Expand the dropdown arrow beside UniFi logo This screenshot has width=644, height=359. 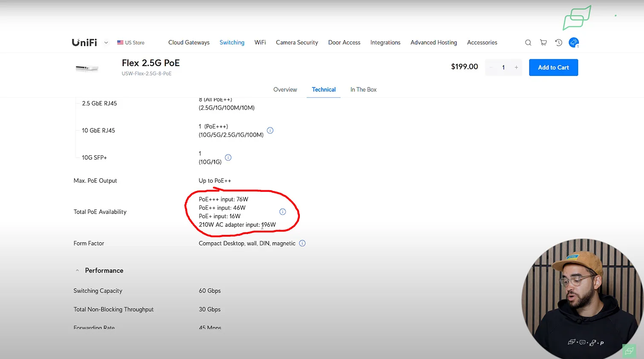tap(106, 43)
